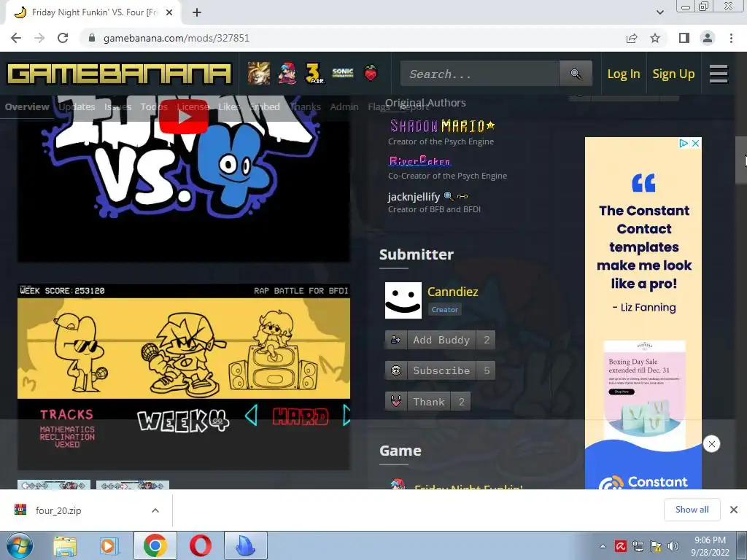Viewport: 747px width, 560px height.
Task: Click the volume speaker tray icon
Action: click(673, 546)
